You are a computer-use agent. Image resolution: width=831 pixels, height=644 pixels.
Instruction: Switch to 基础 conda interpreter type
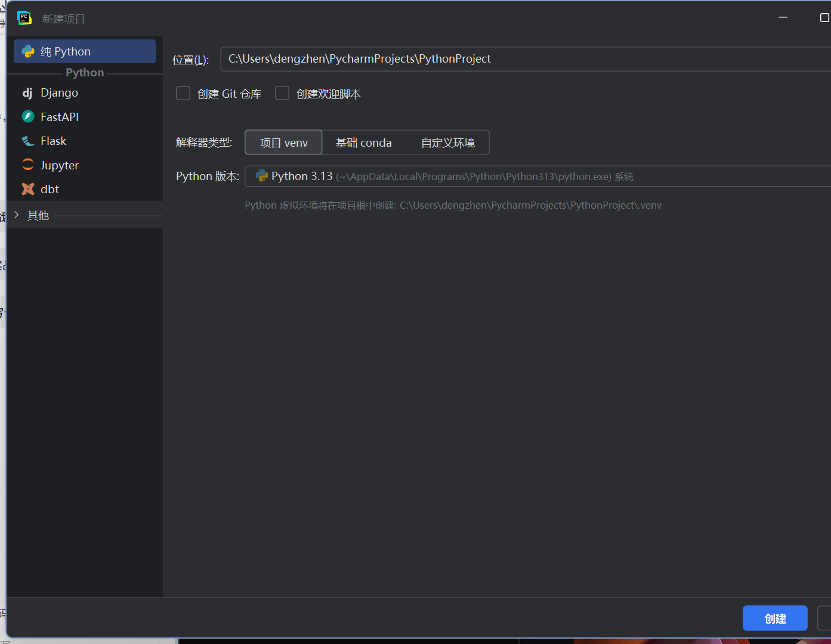[x=363, y=143]
